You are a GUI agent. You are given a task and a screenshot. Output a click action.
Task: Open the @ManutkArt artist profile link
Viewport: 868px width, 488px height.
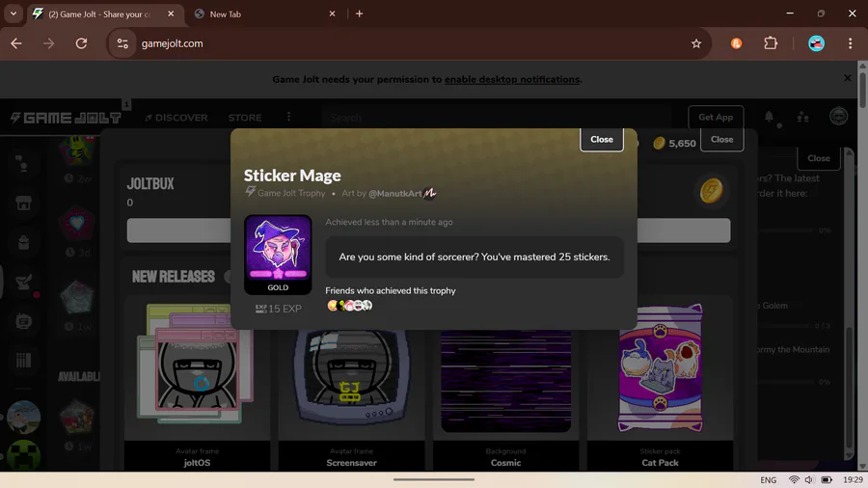[395, 193]
